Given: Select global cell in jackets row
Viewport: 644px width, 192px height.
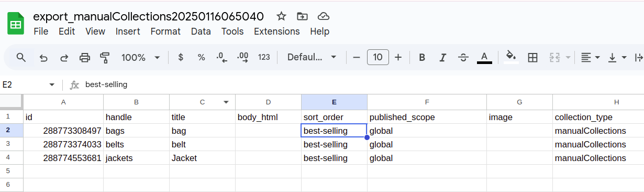Looking at the screenshot, I should [427, 158].
